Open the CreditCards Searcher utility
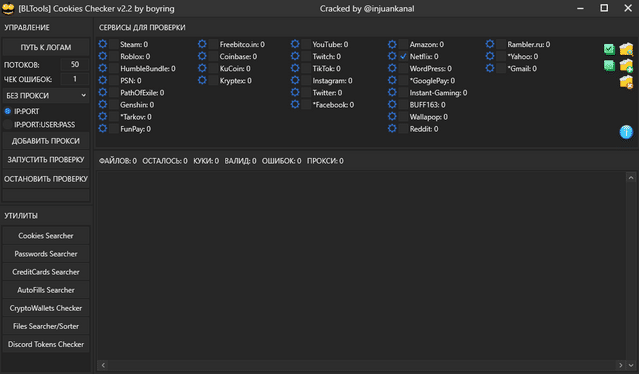639x374 pixels. (x=46, y=272)
